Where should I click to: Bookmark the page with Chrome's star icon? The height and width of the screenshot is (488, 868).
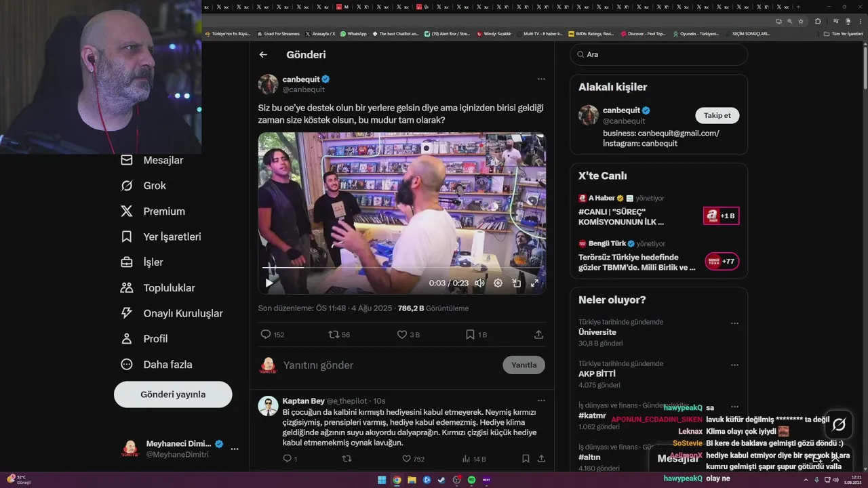(801, 21)
